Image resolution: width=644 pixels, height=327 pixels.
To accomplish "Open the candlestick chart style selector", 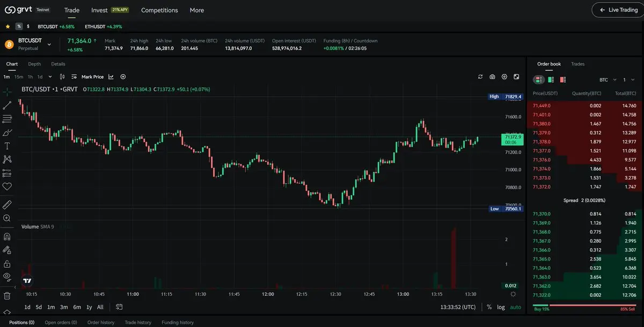I will point(62,77).
